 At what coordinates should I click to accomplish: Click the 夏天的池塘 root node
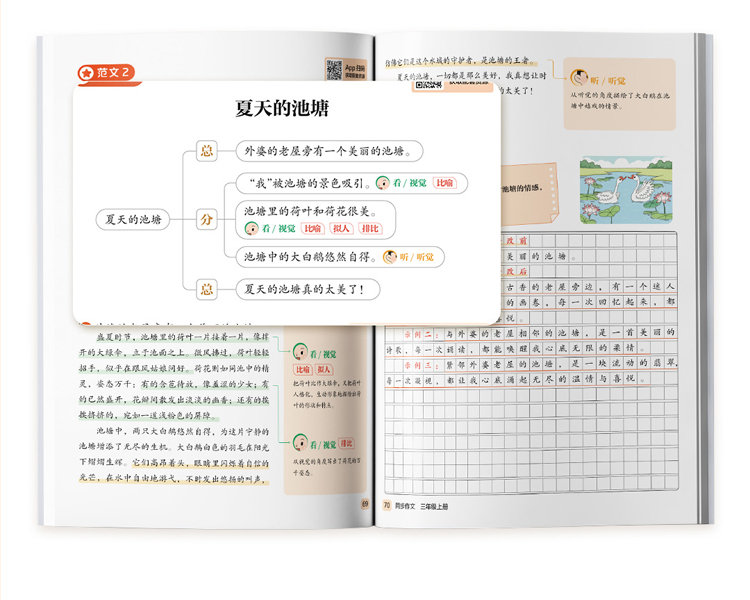pyautogui.click(x=132, y=219)
